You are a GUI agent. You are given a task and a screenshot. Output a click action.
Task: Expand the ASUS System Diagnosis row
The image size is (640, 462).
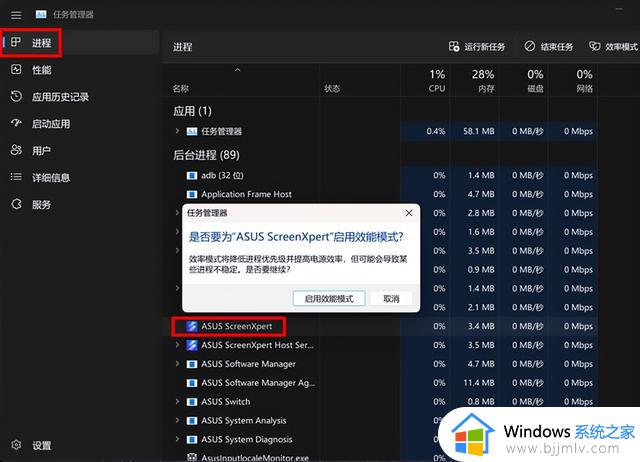coord(177,439)
